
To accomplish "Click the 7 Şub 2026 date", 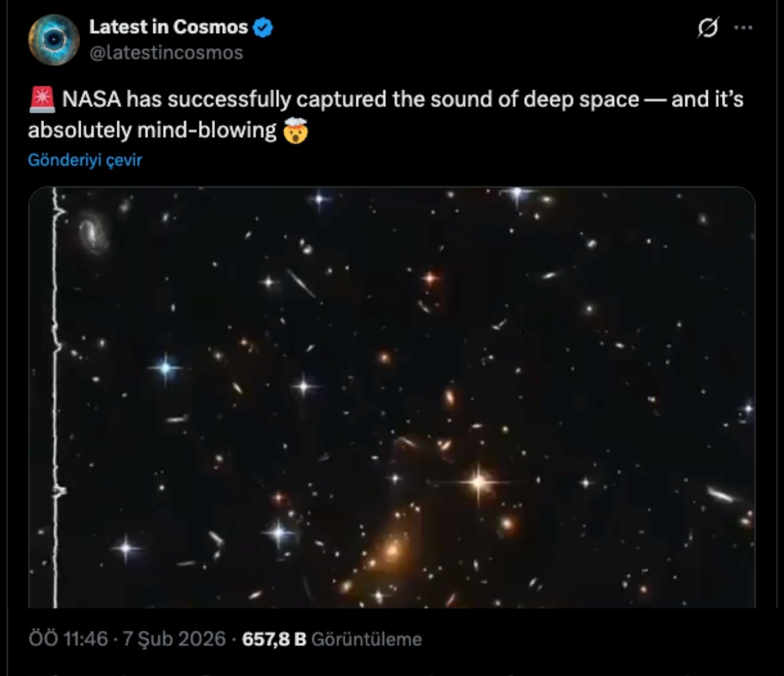I will pyautogui.click(x=174, y=639).
